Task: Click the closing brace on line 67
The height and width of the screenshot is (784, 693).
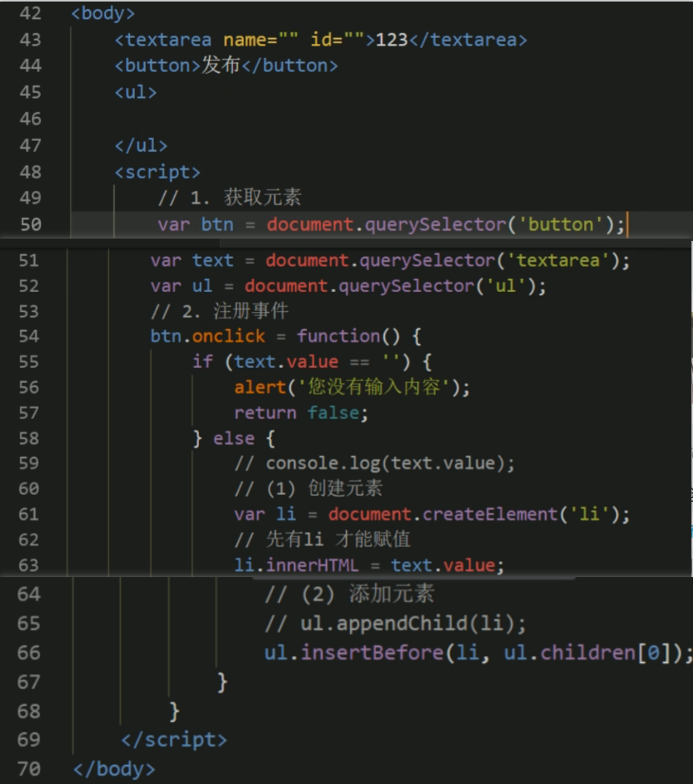Action: (x=222, y=683)
